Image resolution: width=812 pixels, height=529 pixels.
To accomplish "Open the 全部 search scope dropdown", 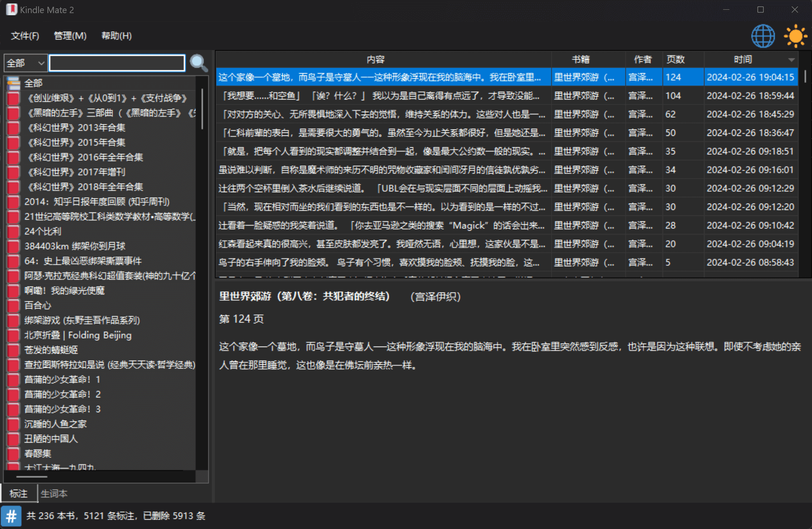I will 25,63.
